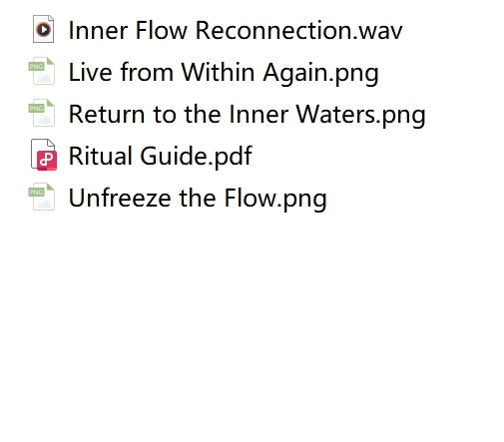Screen dimensions: 504x442
Task: Click play symbol on the wav file icon
Action: click(x=44, y=30)
